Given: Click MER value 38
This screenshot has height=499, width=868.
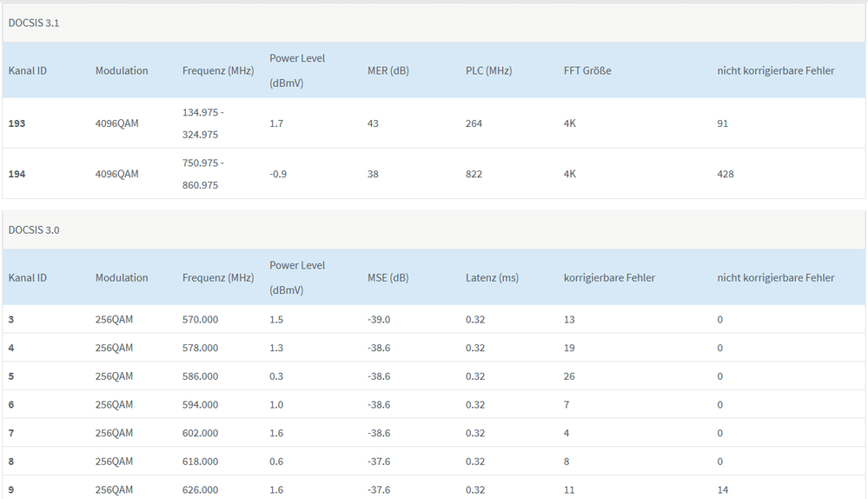Looking at the screenshot, I should pos(373,174).
